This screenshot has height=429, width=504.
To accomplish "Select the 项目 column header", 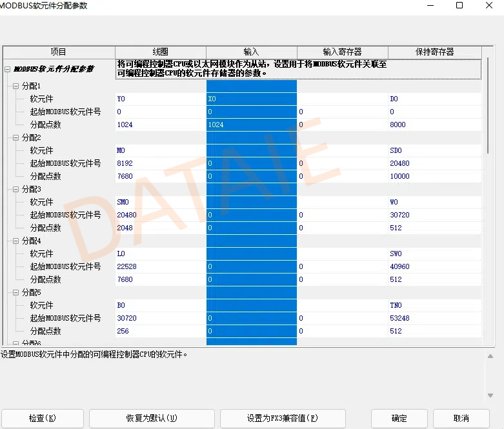I will click(x=59, y=52).
